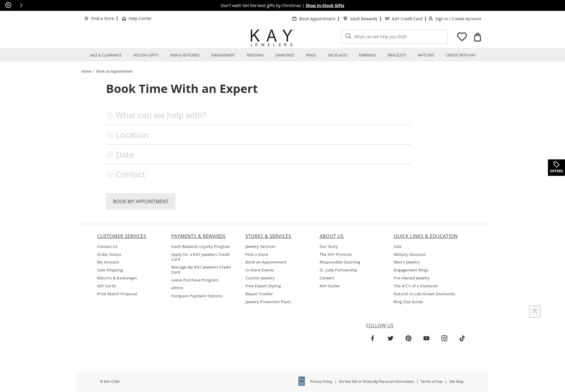Viewport: 565px width, 392px height.
Task: Visit KAY Facebook page
Action: (x=373, y=338)
